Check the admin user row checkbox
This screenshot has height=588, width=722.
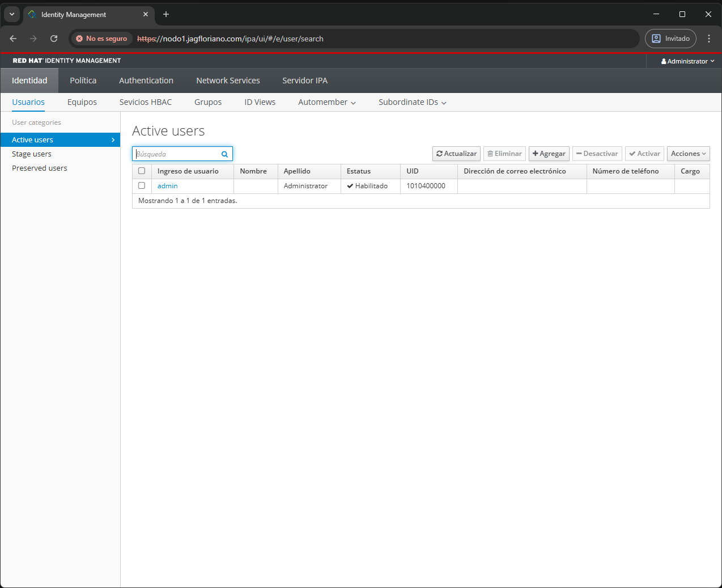click(x=142, y=185)
